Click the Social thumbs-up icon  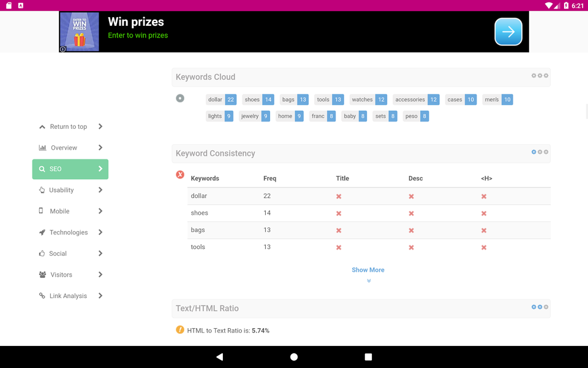tap(42, 253)
